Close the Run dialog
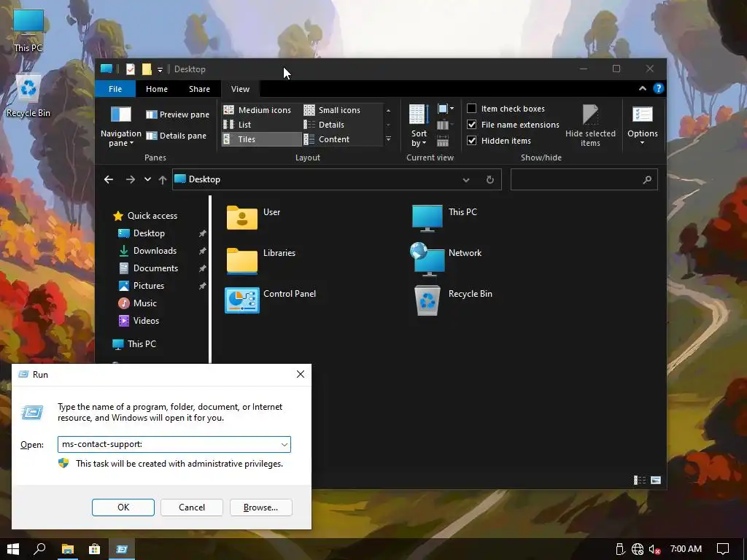Screen dimensions: 747x560 (300, 374)
